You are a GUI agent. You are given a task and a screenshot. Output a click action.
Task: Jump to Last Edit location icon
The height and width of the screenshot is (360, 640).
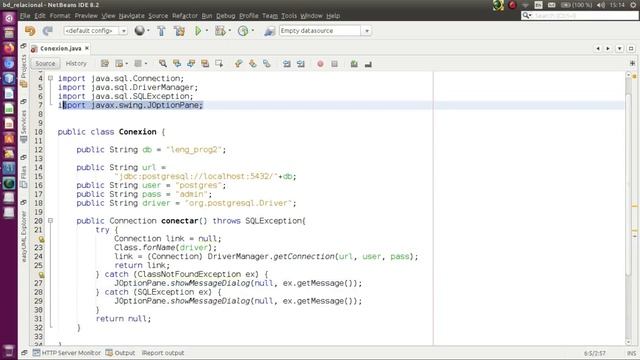tap(104, 64)
